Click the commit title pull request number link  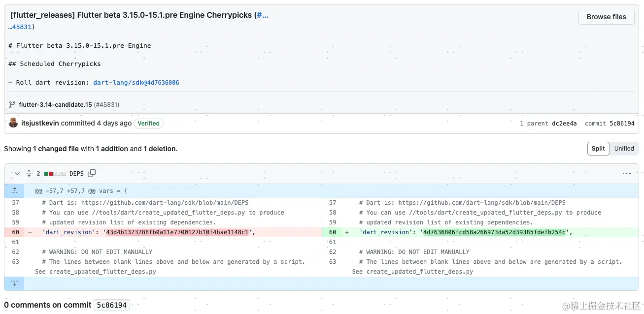pos(263,15)
